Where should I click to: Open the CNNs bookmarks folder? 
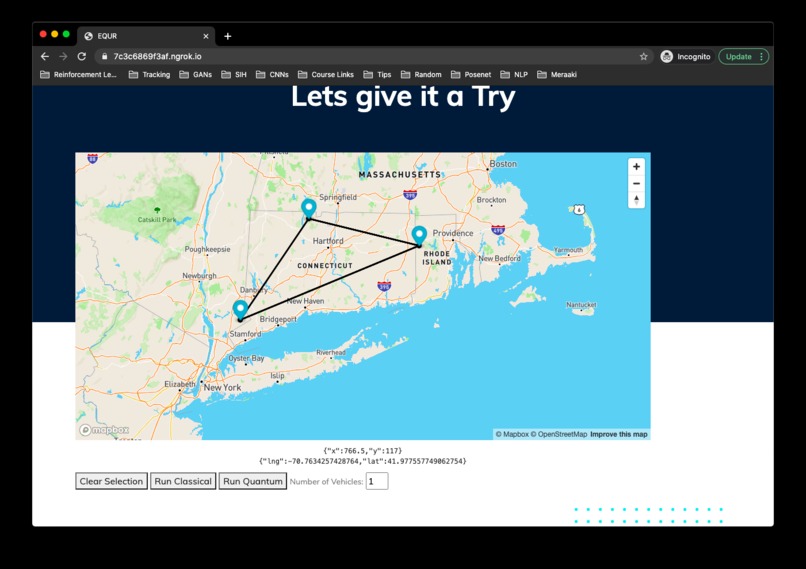272,75
